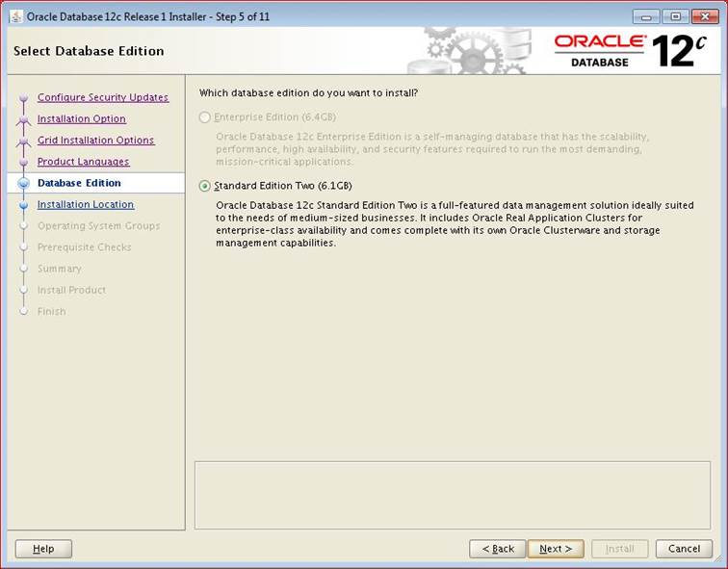Click the Summary step label
This screenshot has width=728, height=569.
click(x=59, y=269)
